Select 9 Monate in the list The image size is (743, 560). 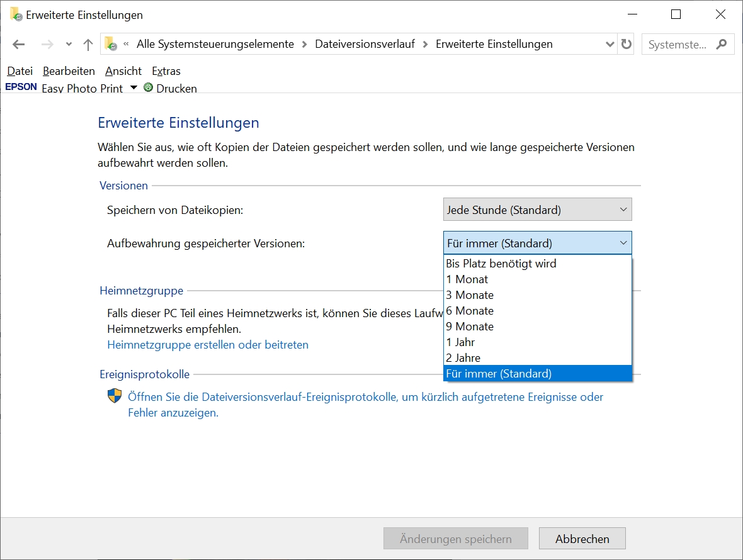click(x=537, y=326)
